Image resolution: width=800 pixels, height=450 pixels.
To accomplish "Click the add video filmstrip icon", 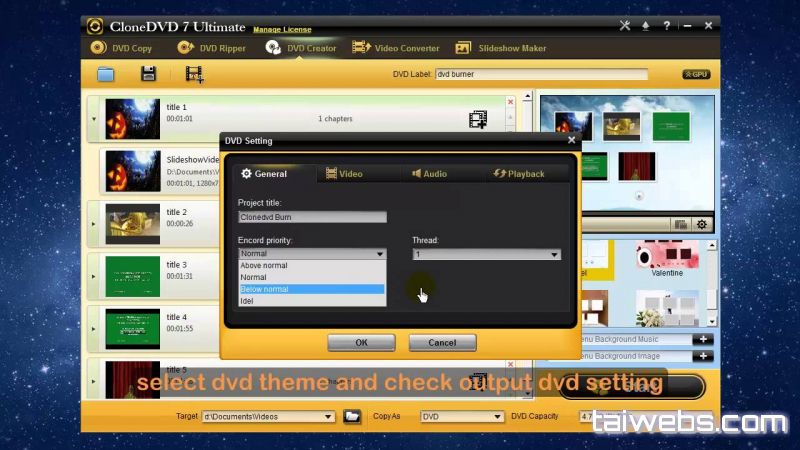I will click(x=194, y=74).
